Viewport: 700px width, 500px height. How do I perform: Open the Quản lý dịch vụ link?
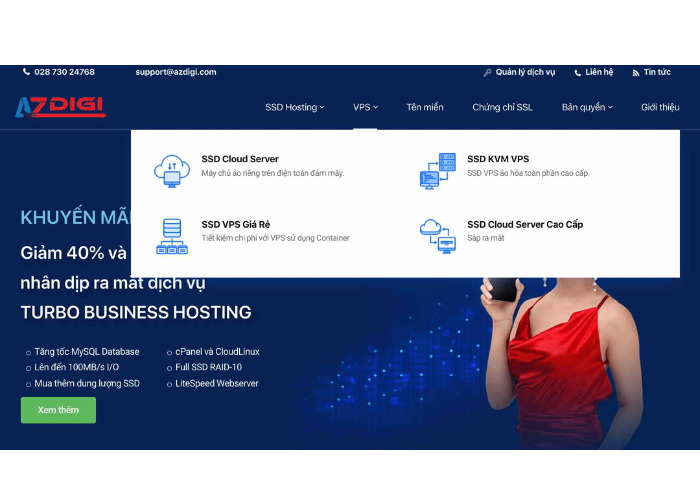tap(525, 72)
